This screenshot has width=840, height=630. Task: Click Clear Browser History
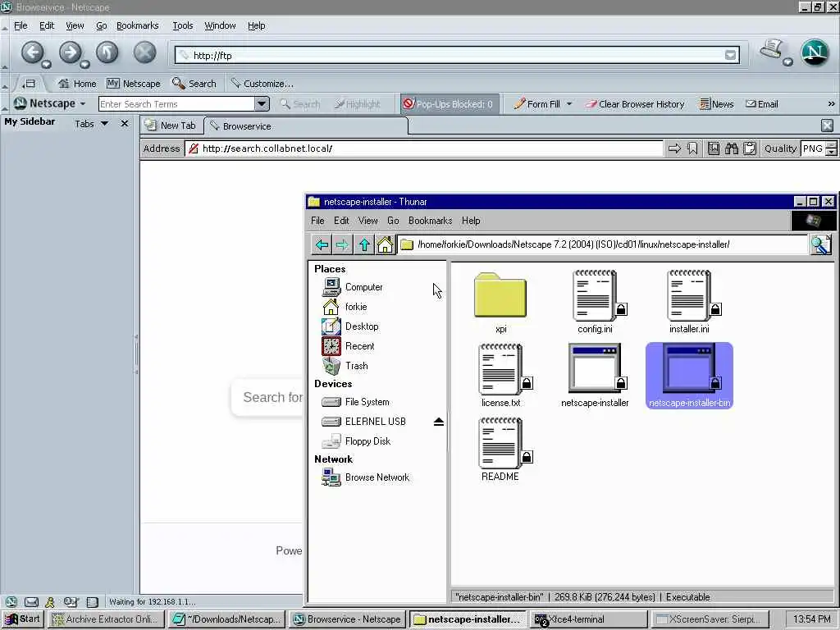[x=635, y=104]
